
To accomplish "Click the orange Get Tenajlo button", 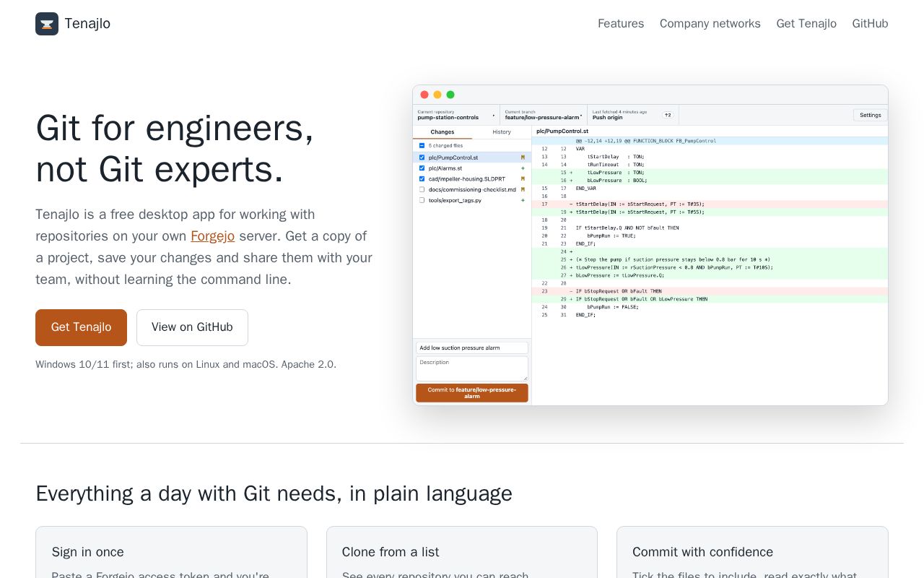I will pos(81,327).
